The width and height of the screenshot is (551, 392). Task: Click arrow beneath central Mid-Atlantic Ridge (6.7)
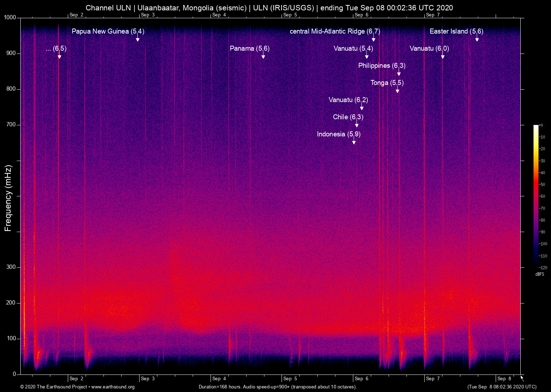[374, 39]
